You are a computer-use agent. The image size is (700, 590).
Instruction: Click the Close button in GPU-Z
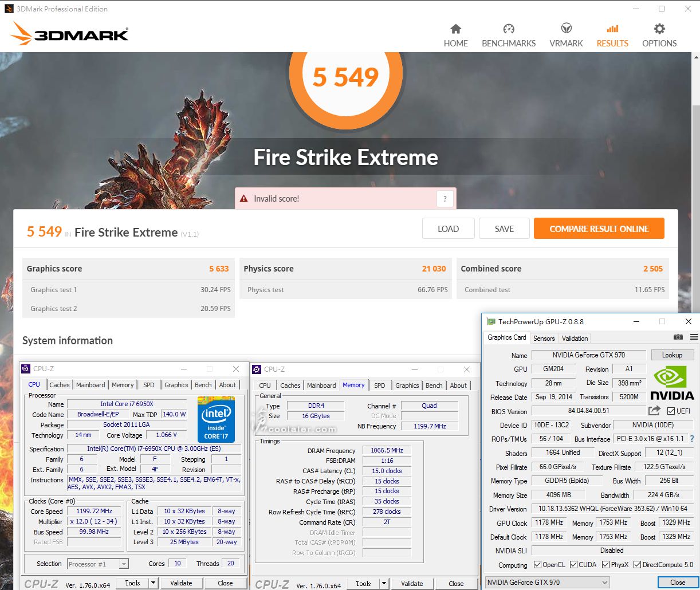pos(678,583)
